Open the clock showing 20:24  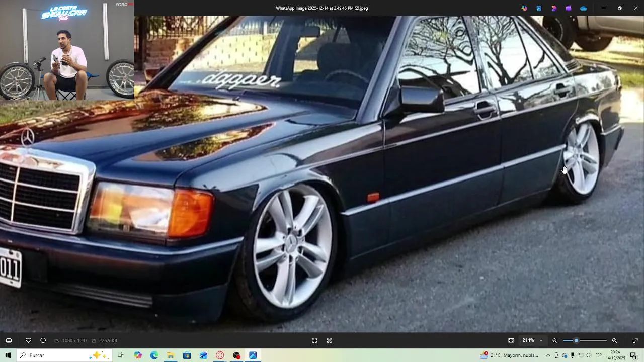(615, 355)
